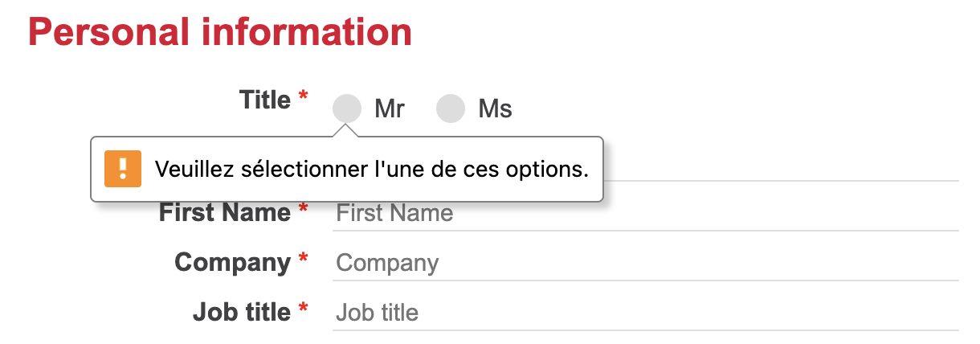Click the bold "Job title" field label
This screenshot has height=344, width=980.
242,312
